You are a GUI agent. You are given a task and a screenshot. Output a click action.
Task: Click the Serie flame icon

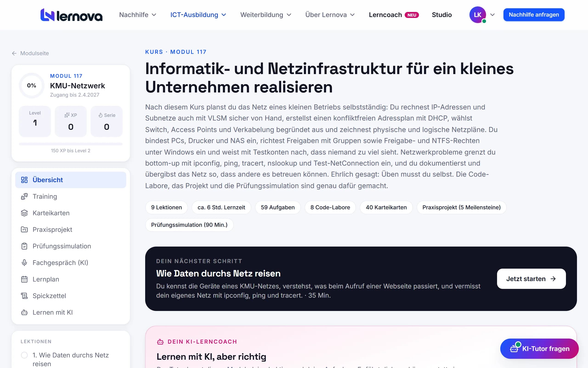click(x=100, y=115)
